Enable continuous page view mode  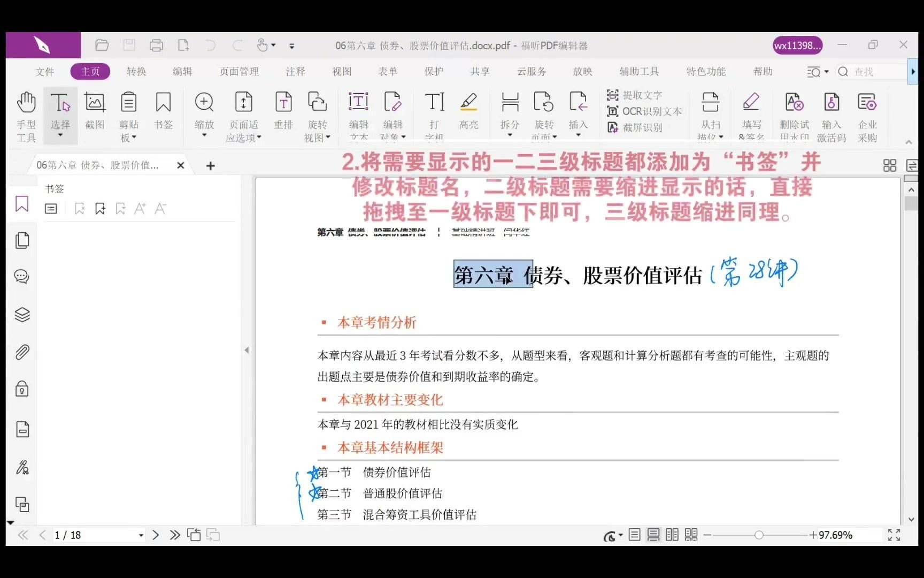pyautogui.click(x=653, y=535)
